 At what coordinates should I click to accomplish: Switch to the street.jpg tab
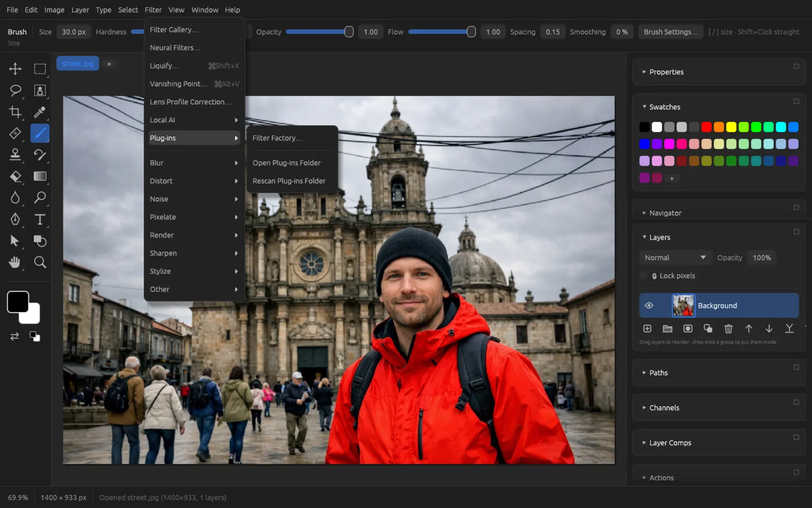(x=78, y=63)
